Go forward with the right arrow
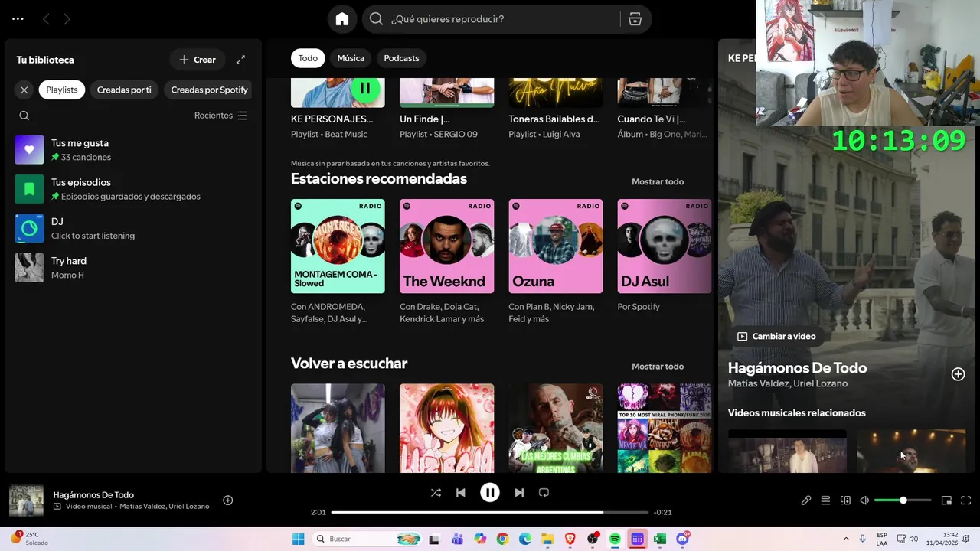The width and height of the screenshot is (980, 551). tap(67, 19)
